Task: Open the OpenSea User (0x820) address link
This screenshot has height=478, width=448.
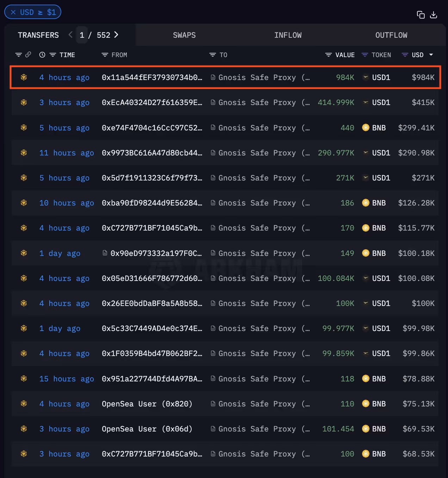Action: [147, 404]
